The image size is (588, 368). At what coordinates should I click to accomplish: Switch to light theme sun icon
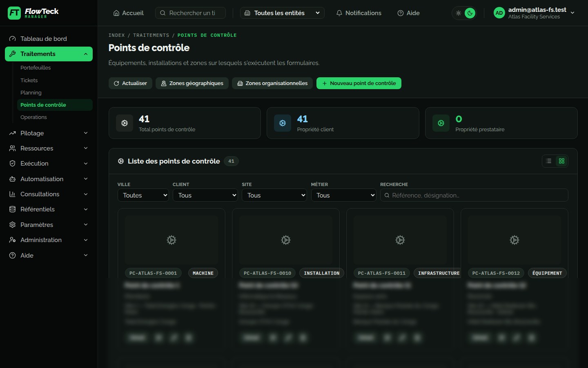pyautogui.click(x=459, y=13)
